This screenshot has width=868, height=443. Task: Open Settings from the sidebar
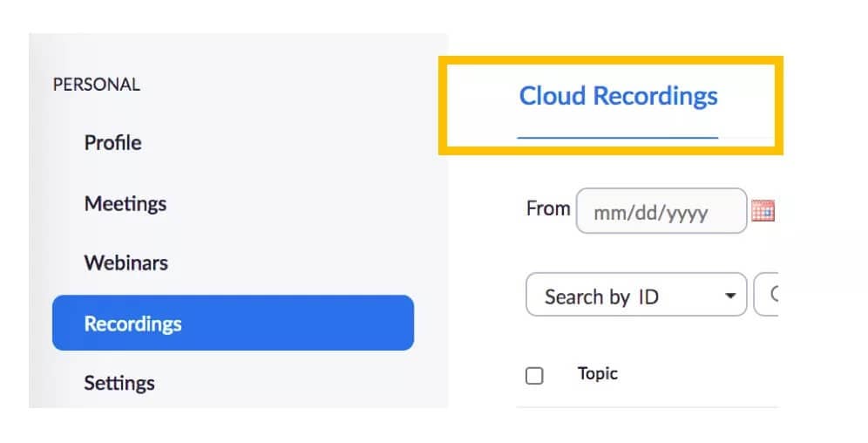[x=119, y=383]
